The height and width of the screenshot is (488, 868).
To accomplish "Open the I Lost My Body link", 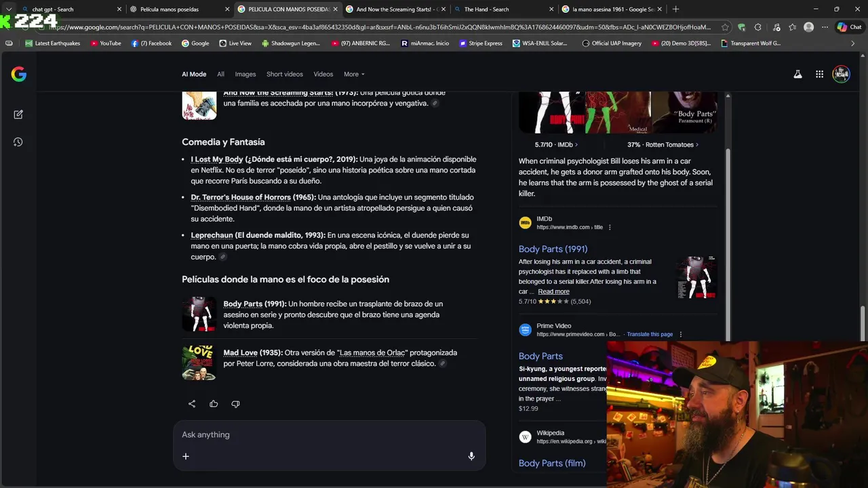I will pyautogui.click(x=217, y=159).
